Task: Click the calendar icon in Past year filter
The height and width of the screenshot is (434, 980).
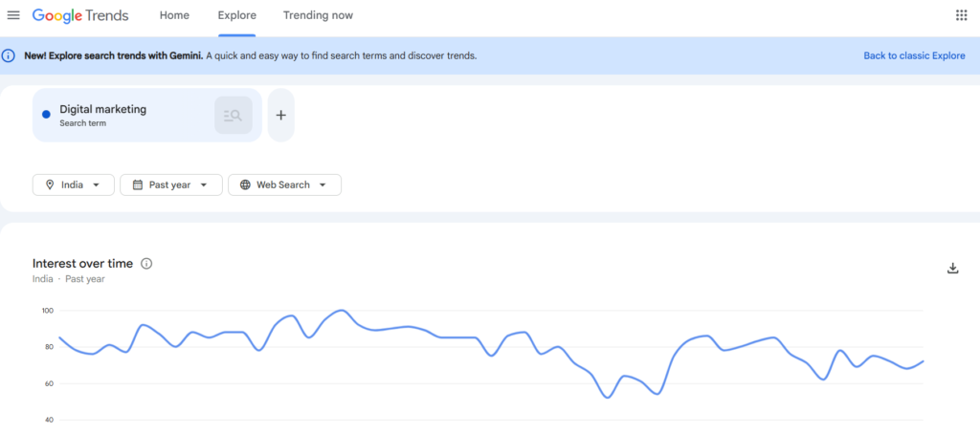Action: (x=138, y=184)
